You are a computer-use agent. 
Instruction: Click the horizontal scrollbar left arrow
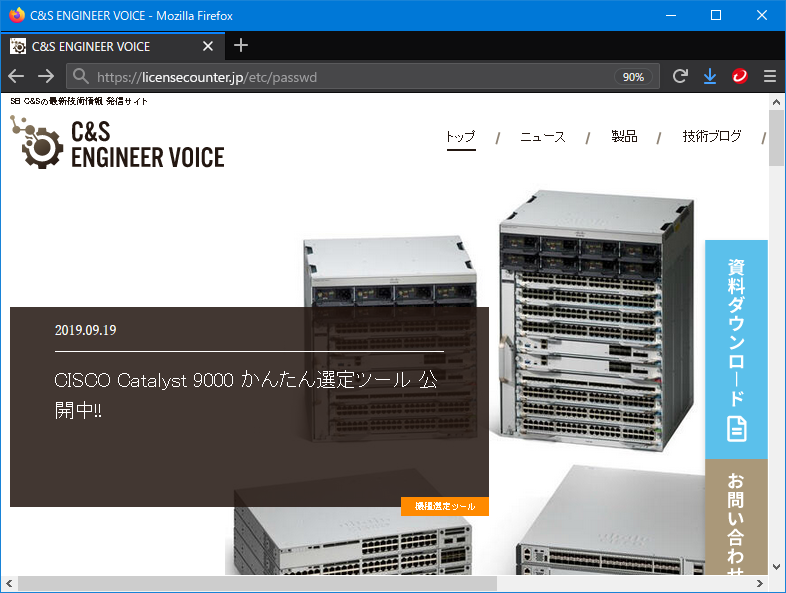tap(9, 583)
